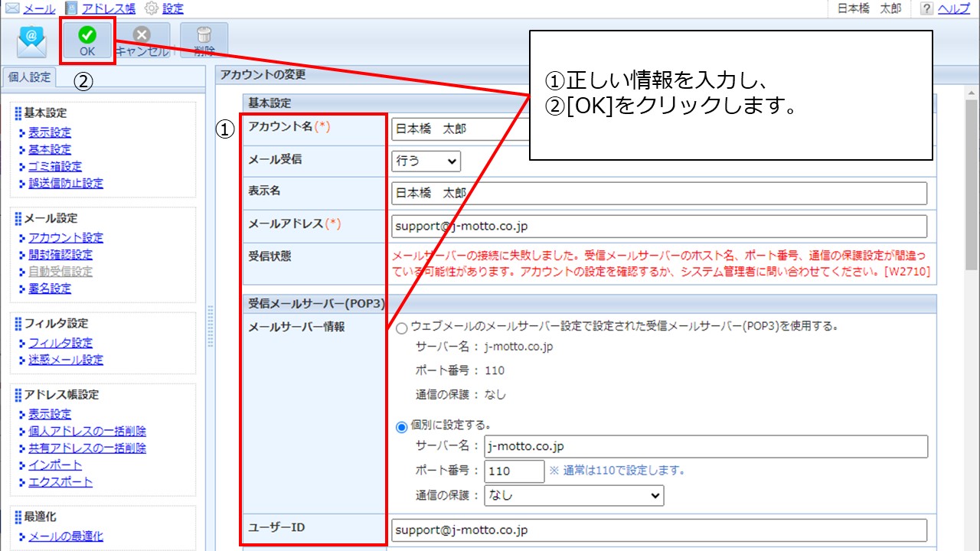Open 署名設定 in the sidebar
Image resolution: width=980 pixels, height=551 pixels.
tap(50, 289)
